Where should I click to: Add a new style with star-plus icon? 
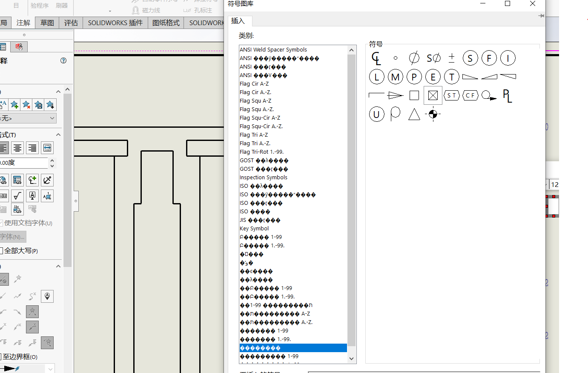pyautogui.click(x=15, y=105)
